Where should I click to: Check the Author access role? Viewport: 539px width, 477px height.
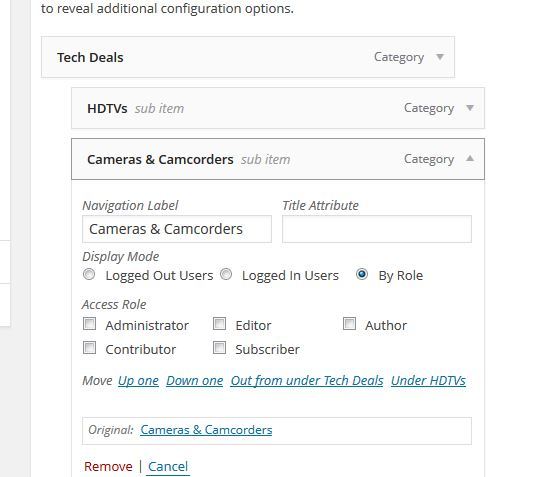(349, 324)
